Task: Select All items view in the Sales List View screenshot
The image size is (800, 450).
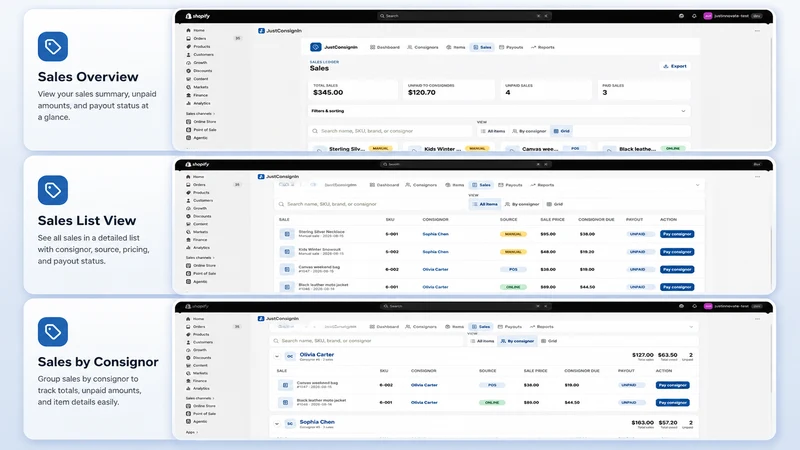Action: [x=485, y=204]
